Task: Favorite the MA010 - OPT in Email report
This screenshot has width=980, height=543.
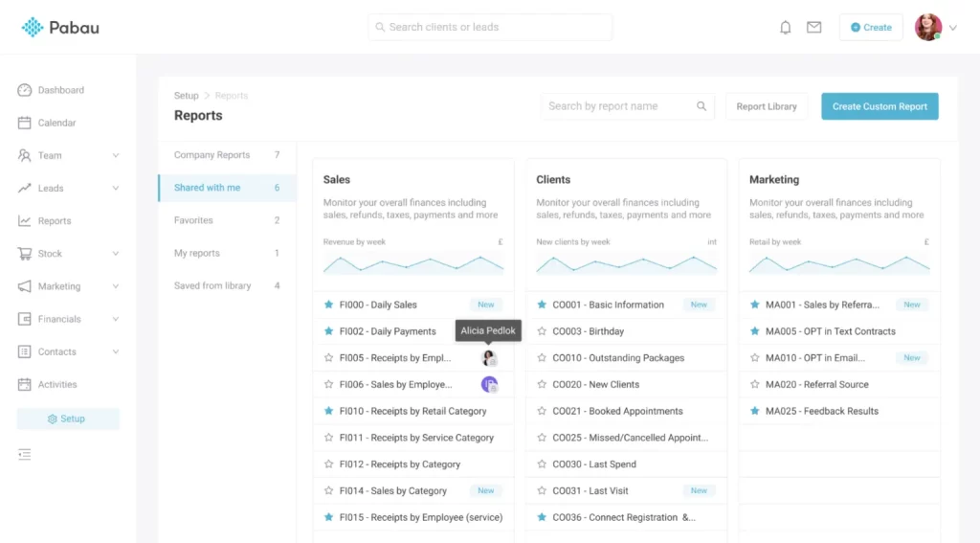Action: pyautogui.click(x=754, y=358)
